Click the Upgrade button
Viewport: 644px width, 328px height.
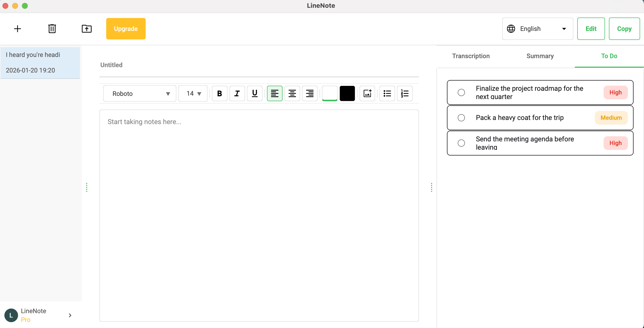pyautogui.click(x=126, y=28)
